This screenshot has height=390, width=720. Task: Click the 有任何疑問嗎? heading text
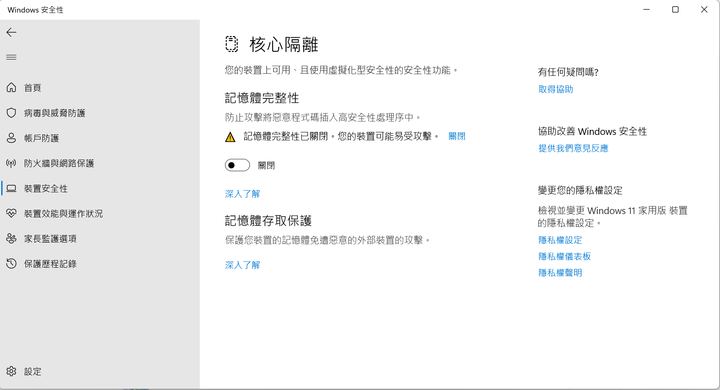[568, 72]
